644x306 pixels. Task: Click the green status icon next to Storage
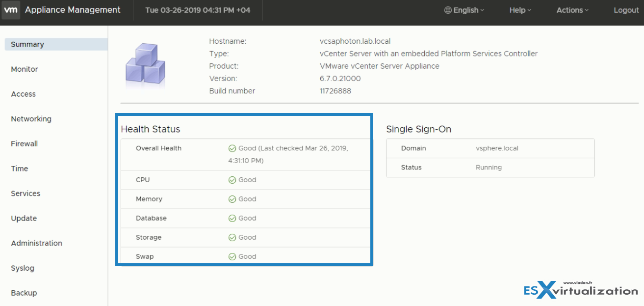(x=232, y=237)
